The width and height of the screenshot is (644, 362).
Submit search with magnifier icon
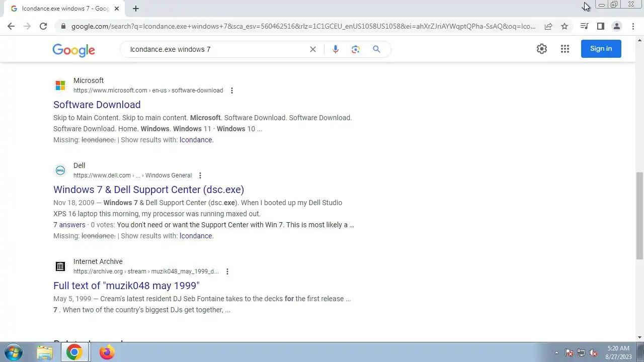376,49
